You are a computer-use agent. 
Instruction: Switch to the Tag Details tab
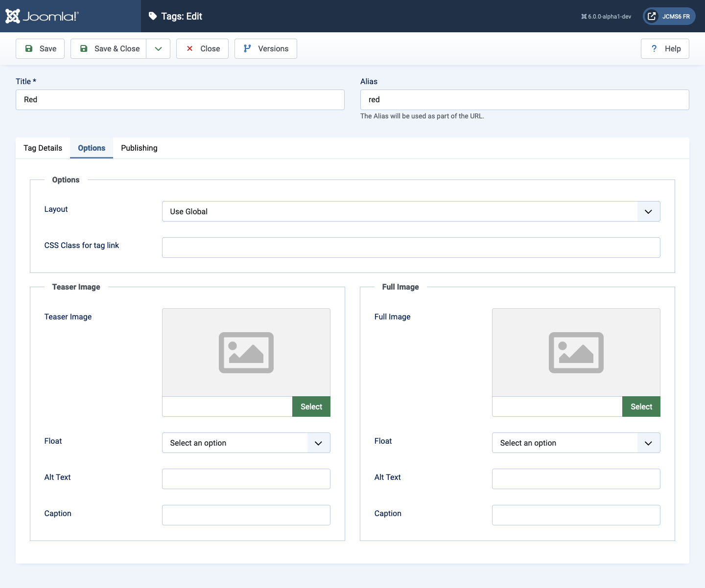[x=43, y=148]
